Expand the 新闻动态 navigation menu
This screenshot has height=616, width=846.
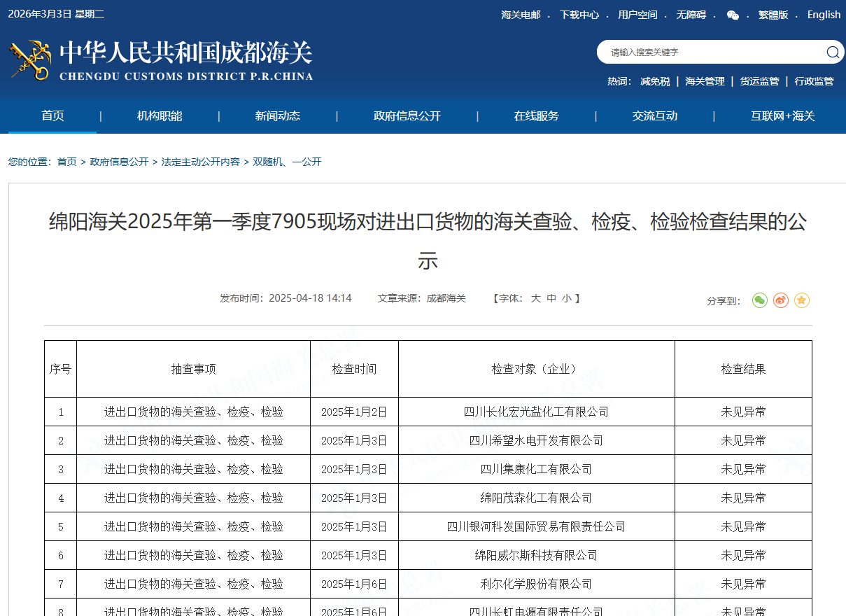(x=278, y=116)
